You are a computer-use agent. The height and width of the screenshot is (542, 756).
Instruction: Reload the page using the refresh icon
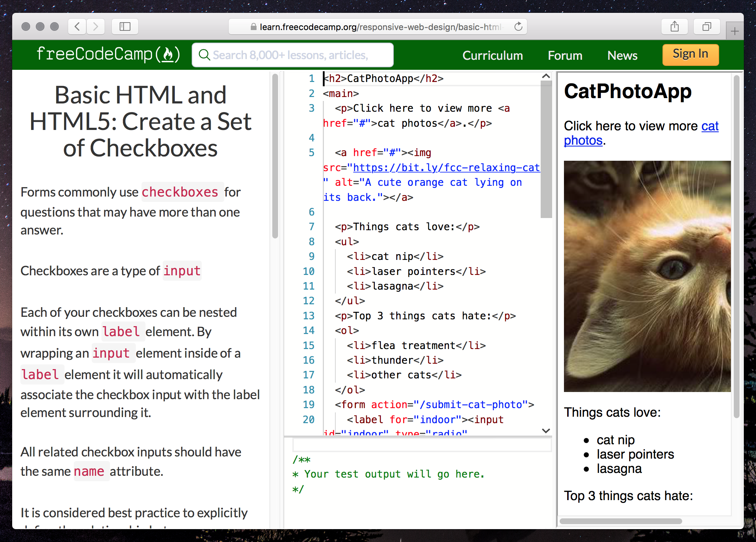518,26
